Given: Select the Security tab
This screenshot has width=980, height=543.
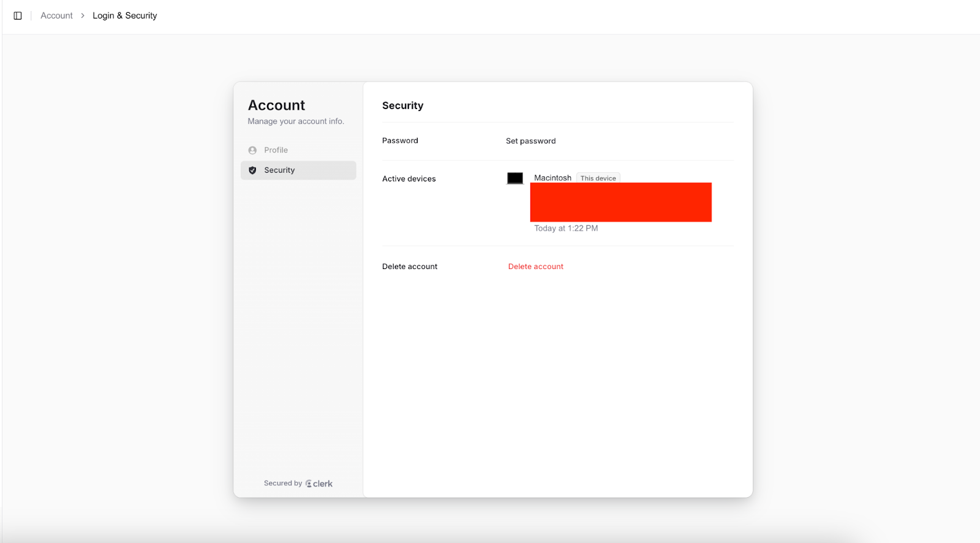Looking at the screenshot, I should tap(298, 170).
